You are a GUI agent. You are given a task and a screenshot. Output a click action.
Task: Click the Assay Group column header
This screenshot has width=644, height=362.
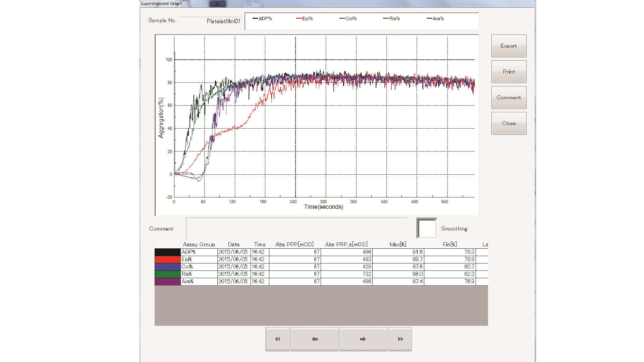pos(199,244)
